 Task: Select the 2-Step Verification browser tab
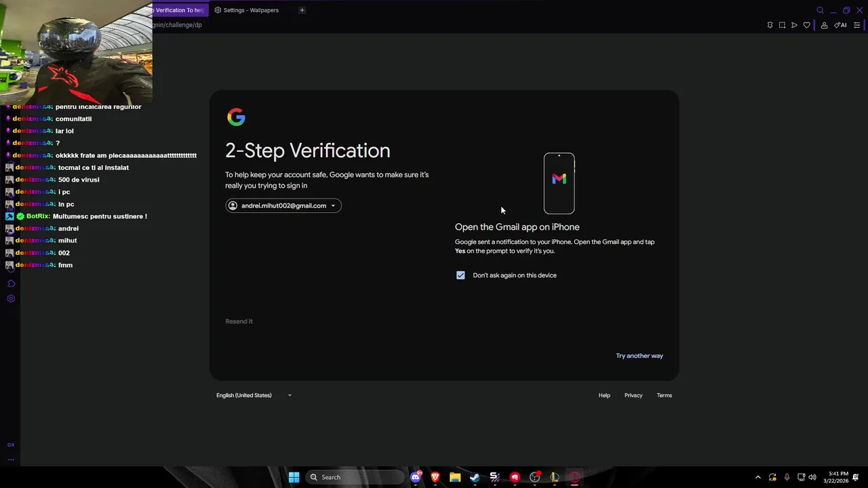point(179,10)
